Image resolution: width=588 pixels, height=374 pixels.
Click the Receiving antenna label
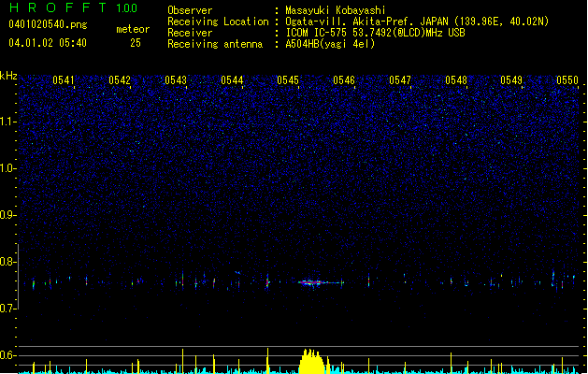215,44
